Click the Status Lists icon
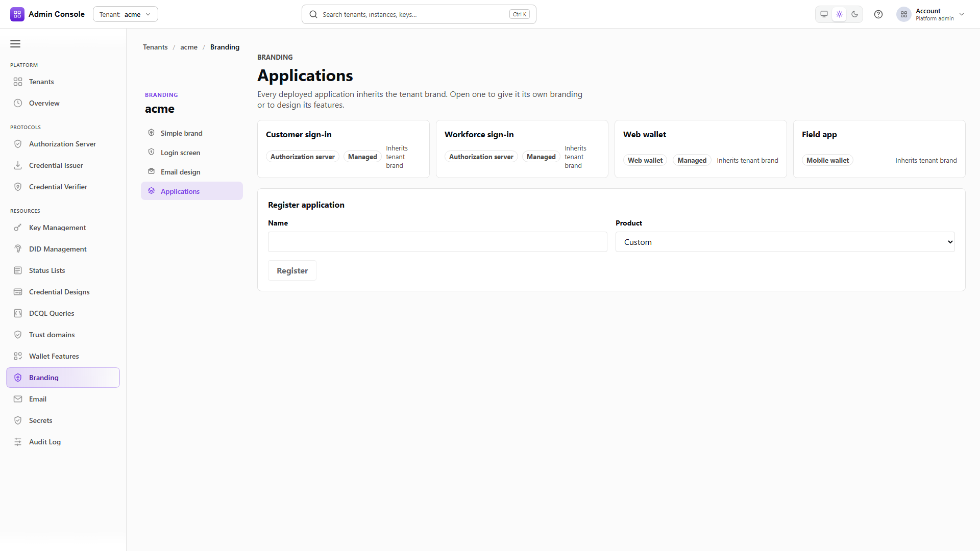 [18, 270]
